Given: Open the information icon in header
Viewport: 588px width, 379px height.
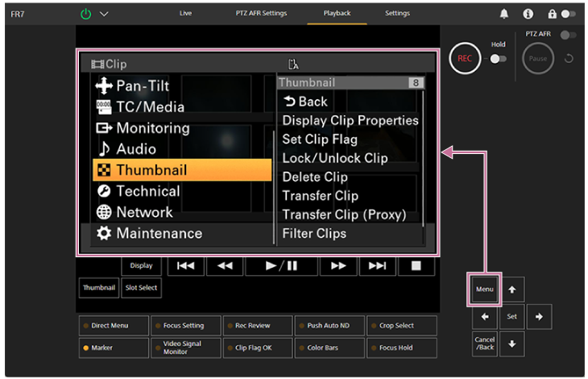Looking at the screenshot, I should tap(528, 14).
